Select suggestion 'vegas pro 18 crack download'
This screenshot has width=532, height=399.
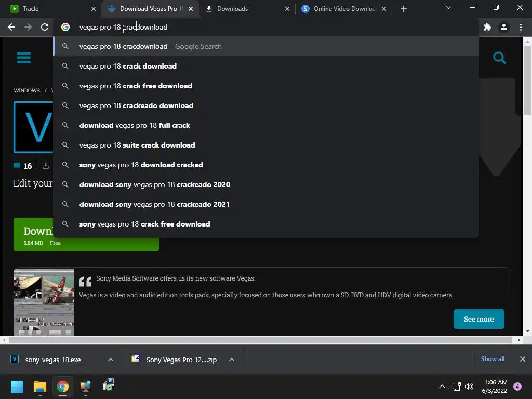point(266,66)
